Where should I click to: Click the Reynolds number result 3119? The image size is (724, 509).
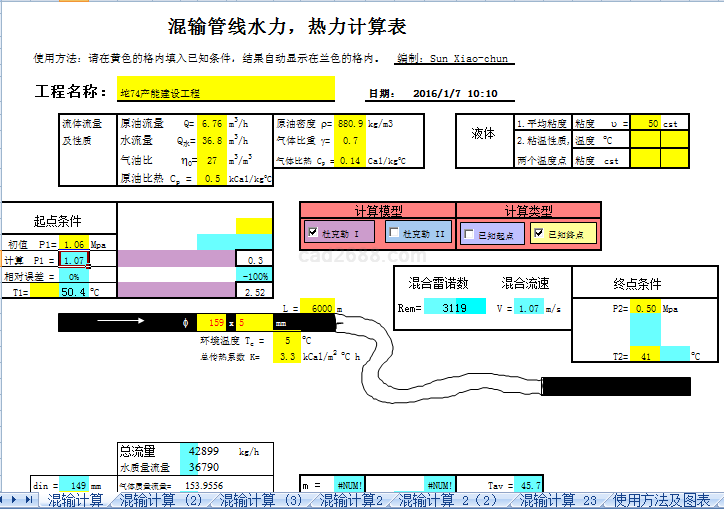pyautogui.click(x=455, y=308)
